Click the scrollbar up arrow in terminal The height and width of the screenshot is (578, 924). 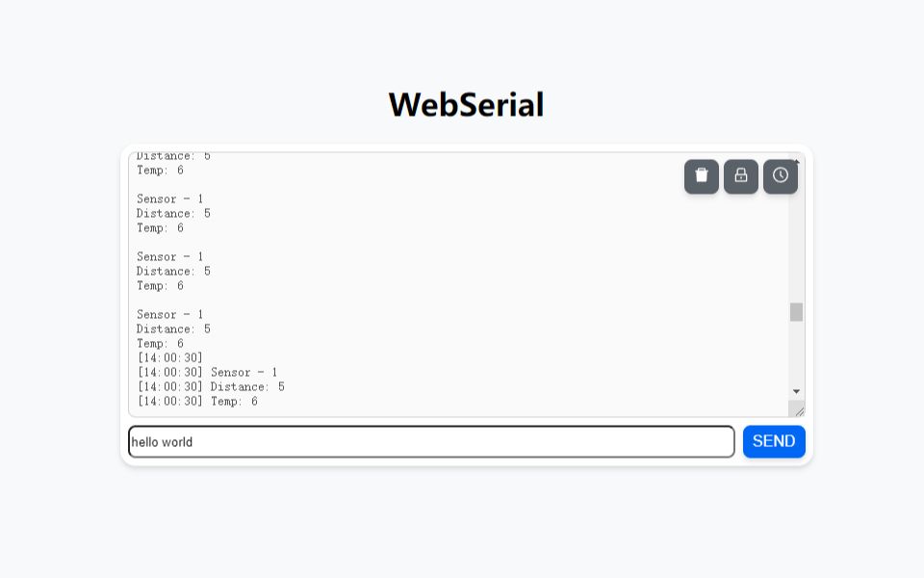pyautogui.click(x=796, y=160)
